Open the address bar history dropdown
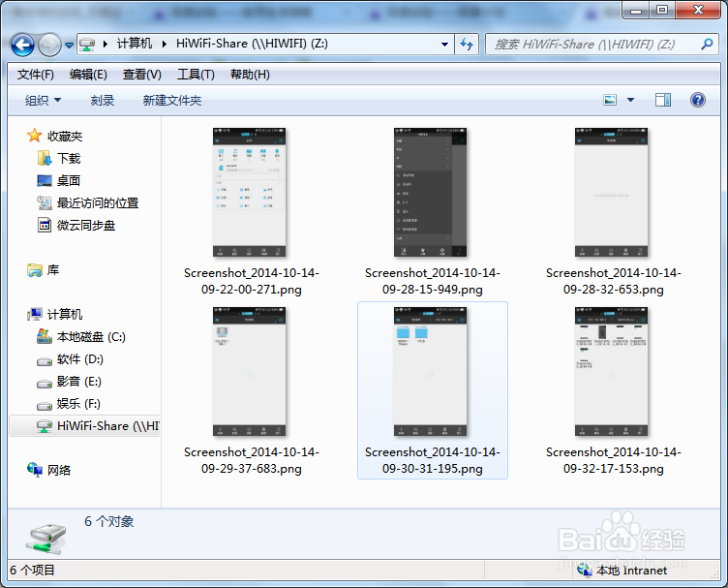Screen dimensions: 728x588 (x=444, y=45)
